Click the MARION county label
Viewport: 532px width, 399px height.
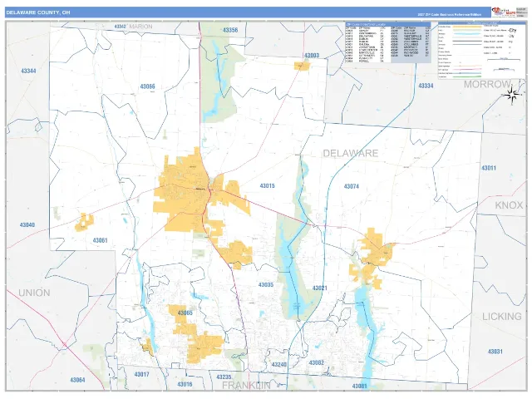click(x=140, y=26)
